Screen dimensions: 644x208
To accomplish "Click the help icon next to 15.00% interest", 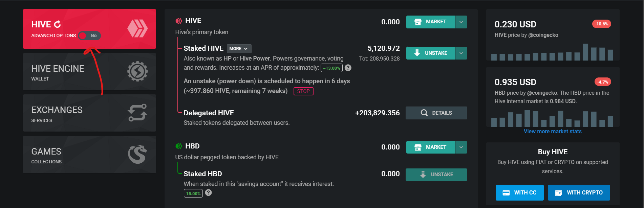I will [x=209, y=192].
